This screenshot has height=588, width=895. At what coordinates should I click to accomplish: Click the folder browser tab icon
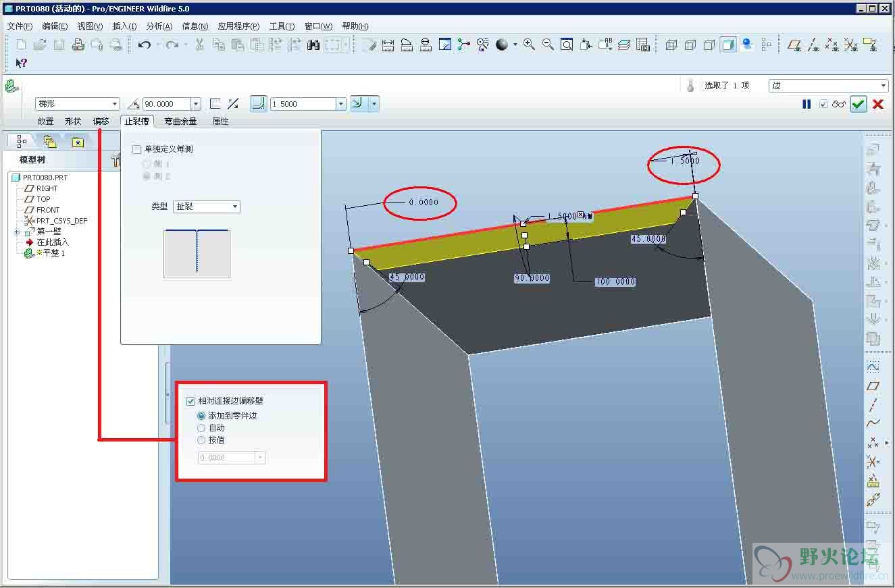coord(49,141)
